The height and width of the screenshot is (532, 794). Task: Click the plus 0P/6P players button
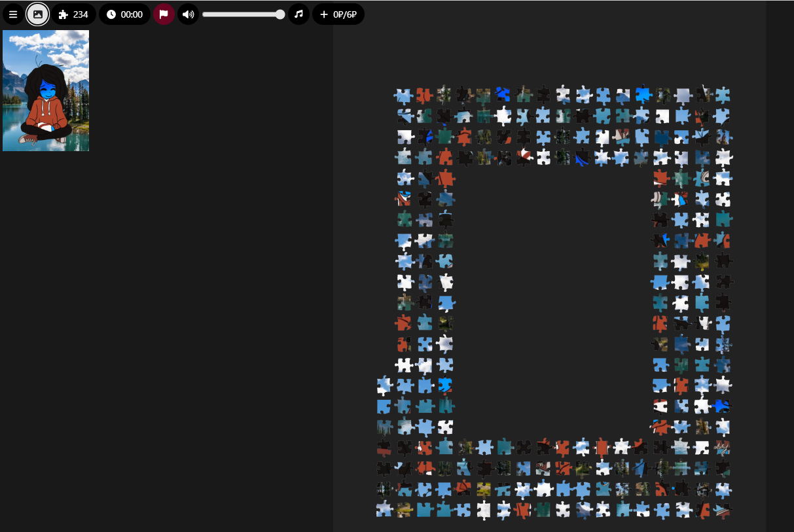338,14
